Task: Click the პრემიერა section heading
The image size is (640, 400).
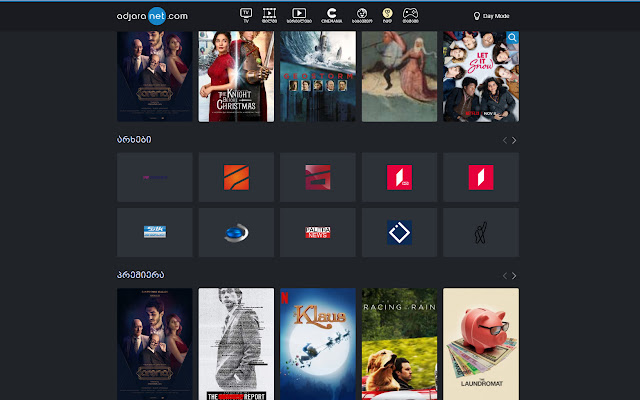Action: pos(140,275)
